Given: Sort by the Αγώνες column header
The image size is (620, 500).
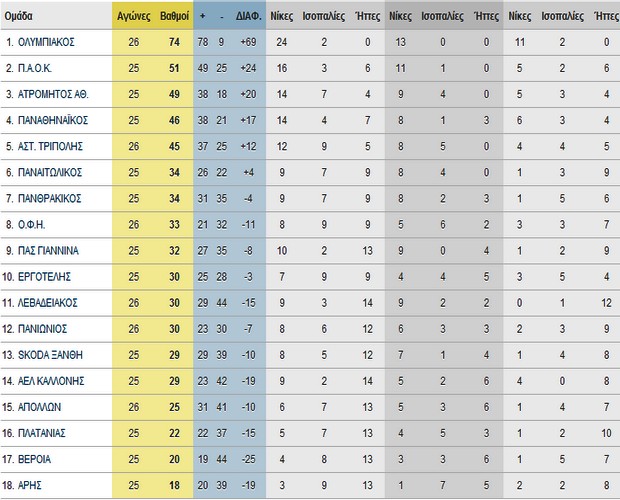Looking at the screenshot, I should [x=133, y=17].
